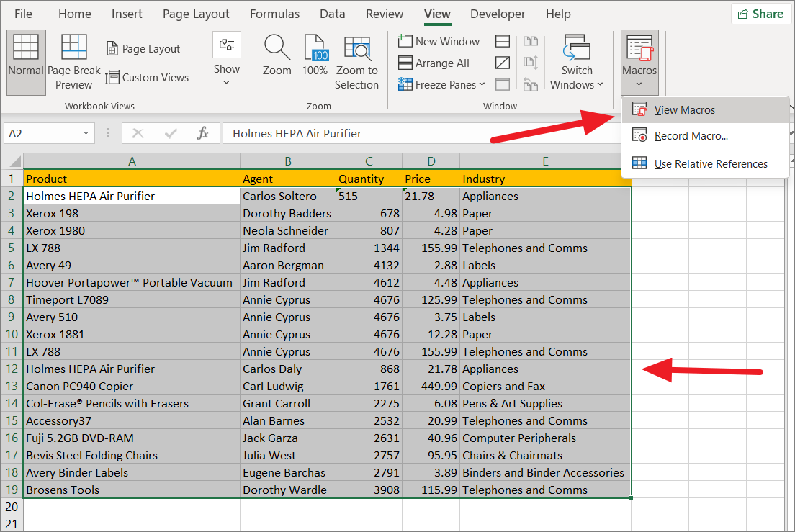Toggle Page Break Preview view

pos(73,62)
